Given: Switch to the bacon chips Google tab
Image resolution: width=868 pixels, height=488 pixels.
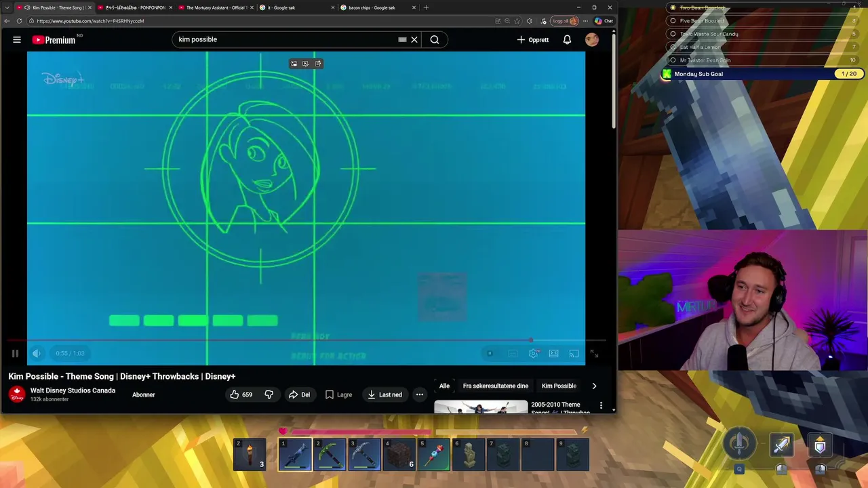Looking at the screenshot, I should 374,7.
